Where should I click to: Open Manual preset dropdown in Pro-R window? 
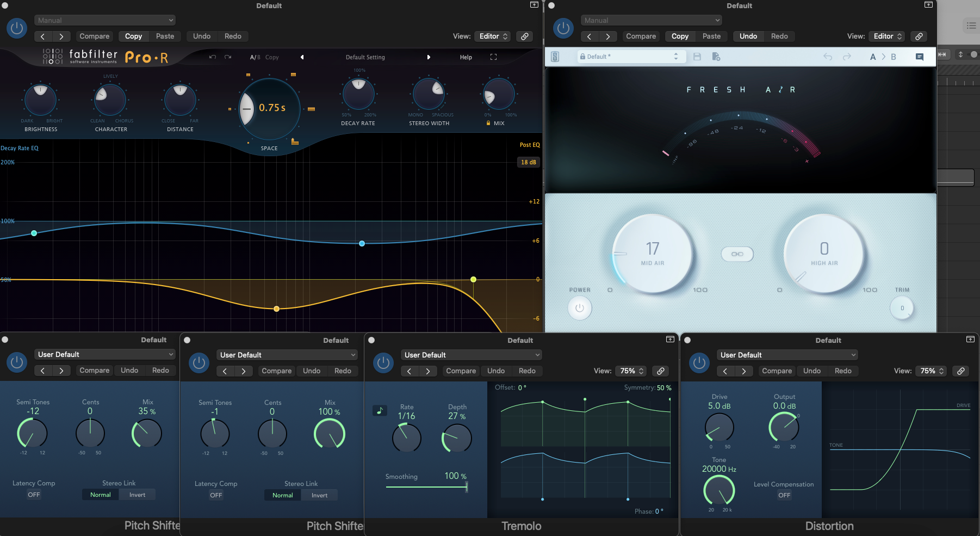coord(105,20)
